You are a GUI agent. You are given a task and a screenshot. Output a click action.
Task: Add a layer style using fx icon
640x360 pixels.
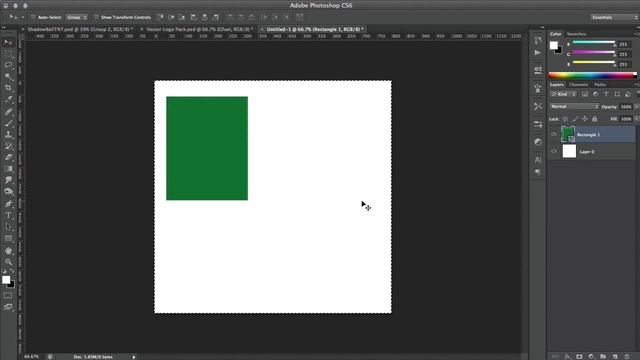point(567,356)
